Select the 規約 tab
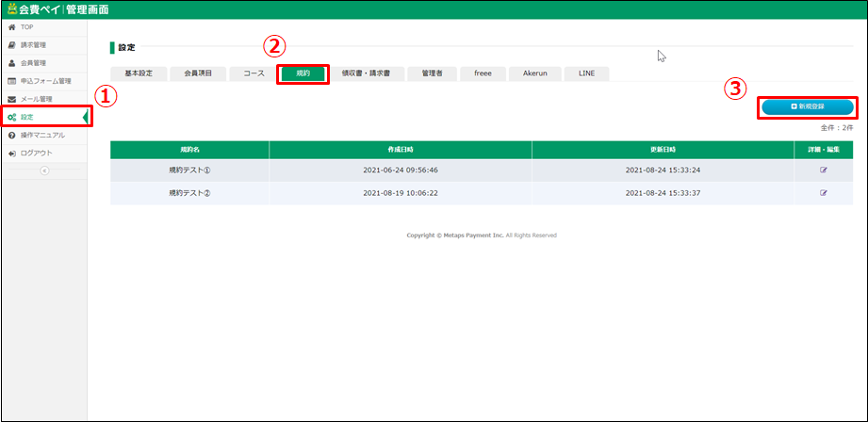Screen dimensions: 868x422 click(x=303, y=74)
